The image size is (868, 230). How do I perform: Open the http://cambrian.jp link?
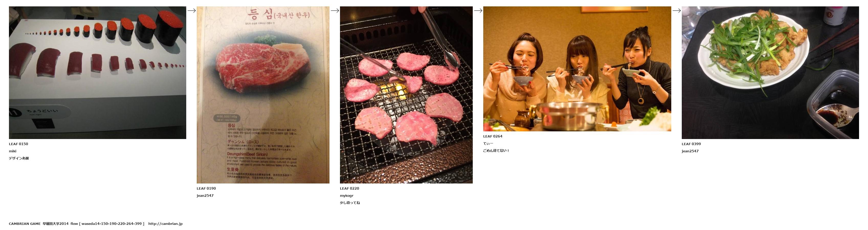point(165,224)
